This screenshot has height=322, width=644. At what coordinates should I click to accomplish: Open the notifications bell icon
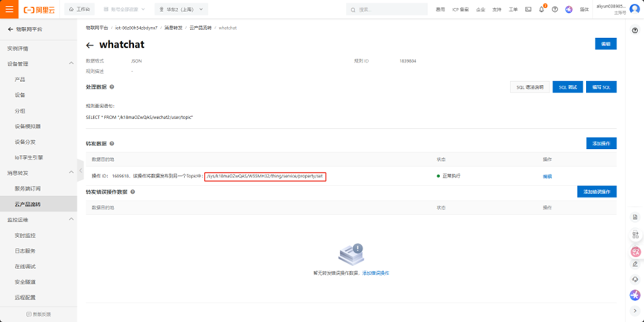tap(541, 10)
